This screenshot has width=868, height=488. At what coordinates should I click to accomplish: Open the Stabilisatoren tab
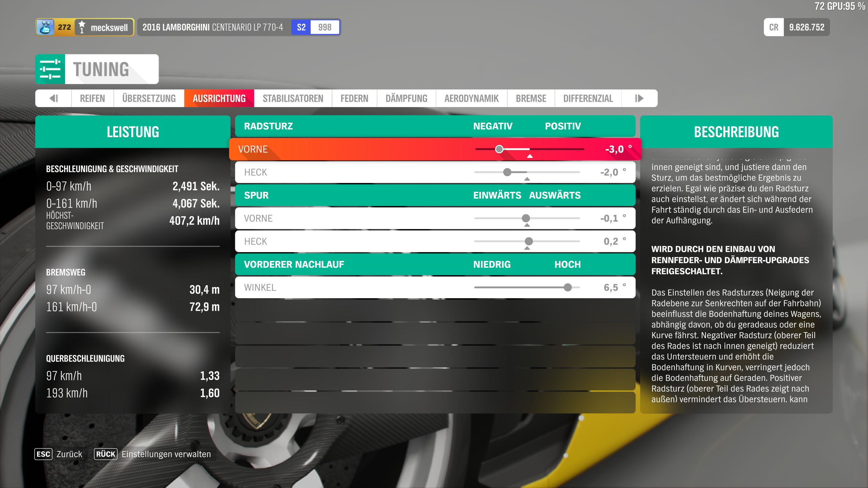[x=293, y=98]
